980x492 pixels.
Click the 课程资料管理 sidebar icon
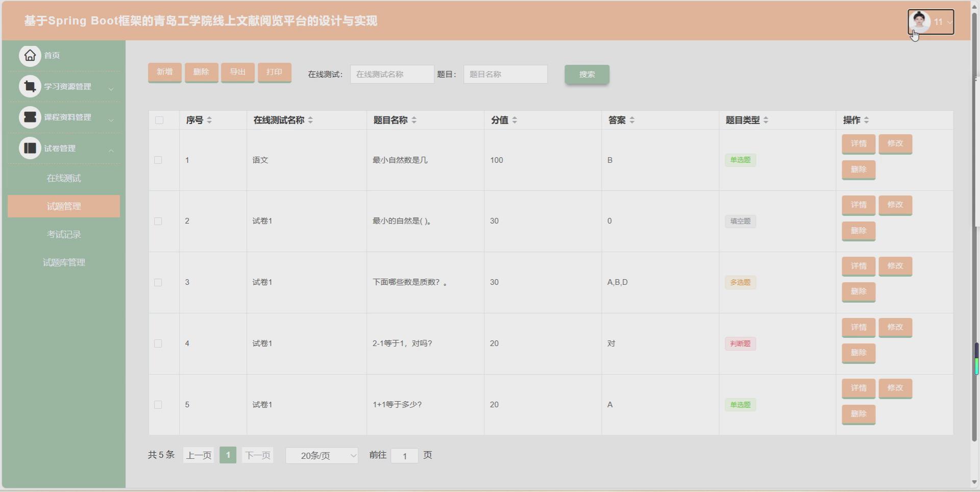30,117
